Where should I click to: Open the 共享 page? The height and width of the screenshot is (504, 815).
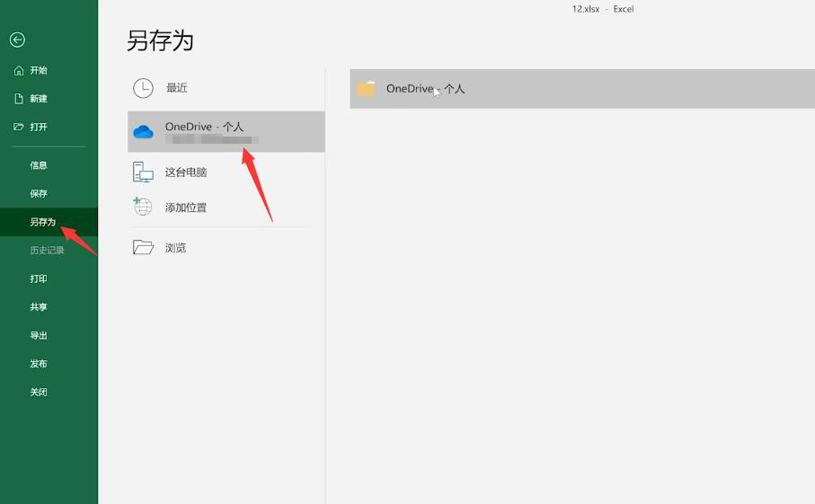tap(39, 307)
